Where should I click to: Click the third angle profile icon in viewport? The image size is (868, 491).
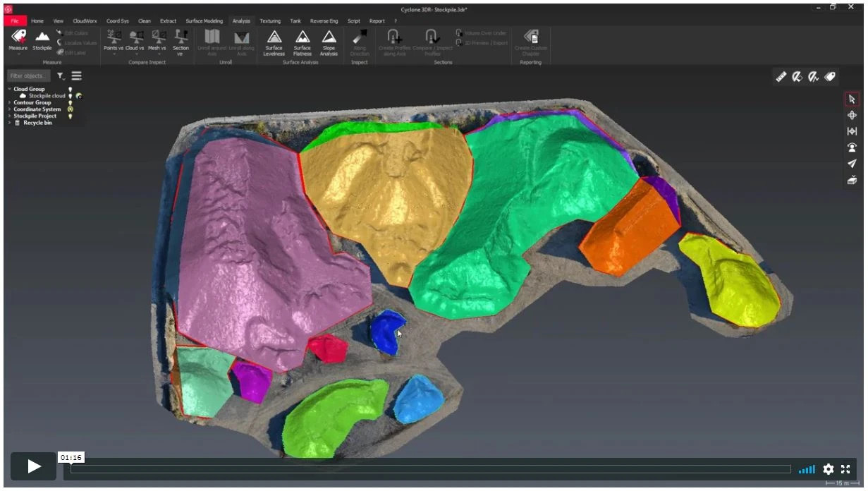[814, 77]
